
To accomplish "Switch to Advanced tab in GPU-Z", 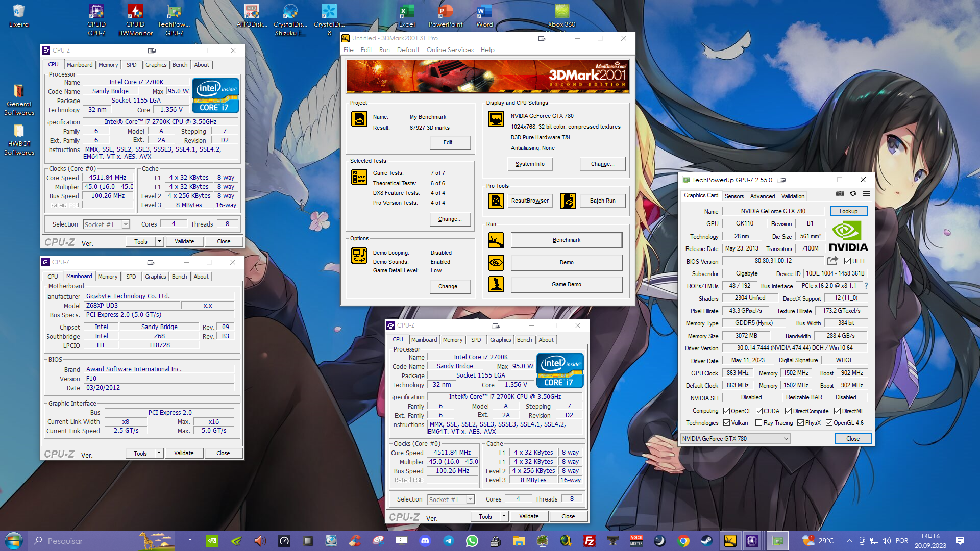I will (763, 196).
